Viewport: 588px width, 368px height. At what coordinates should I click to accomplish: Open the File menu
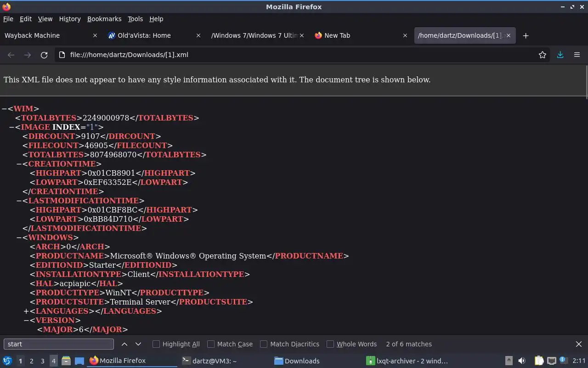coord(8,19)
